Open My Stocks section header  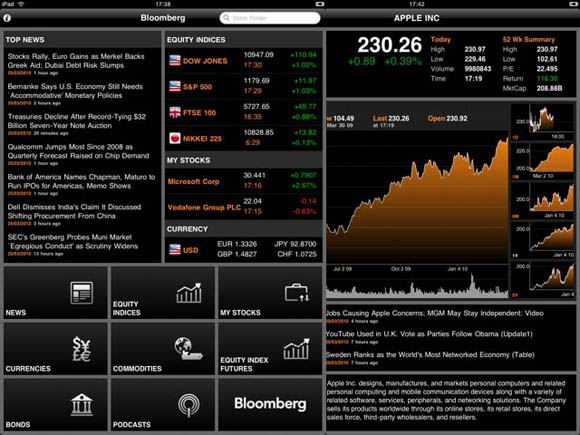(x=244, y=160)
